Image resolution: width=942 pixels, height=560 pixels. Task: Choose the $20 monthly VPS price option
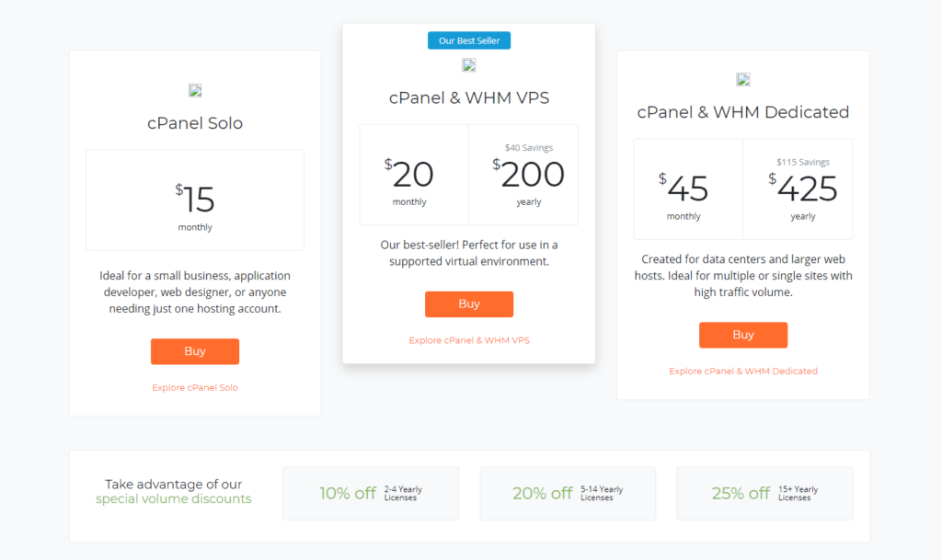(414, 175)
